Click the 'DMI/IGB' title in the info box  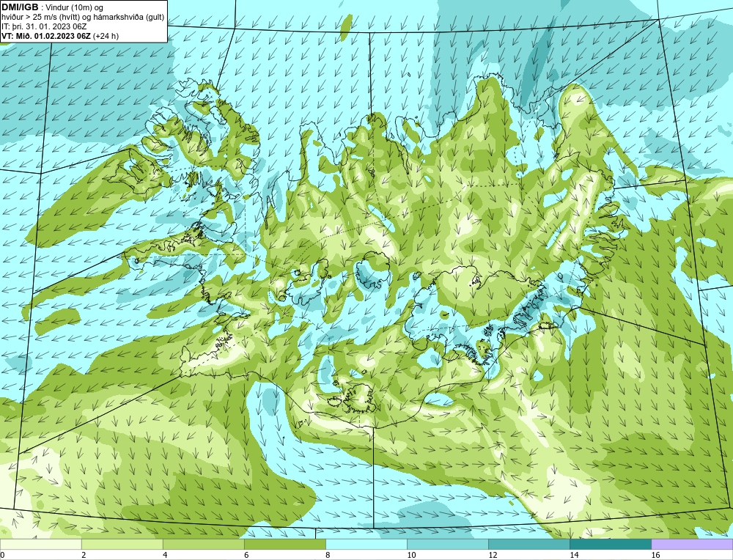tap(20, 7)
